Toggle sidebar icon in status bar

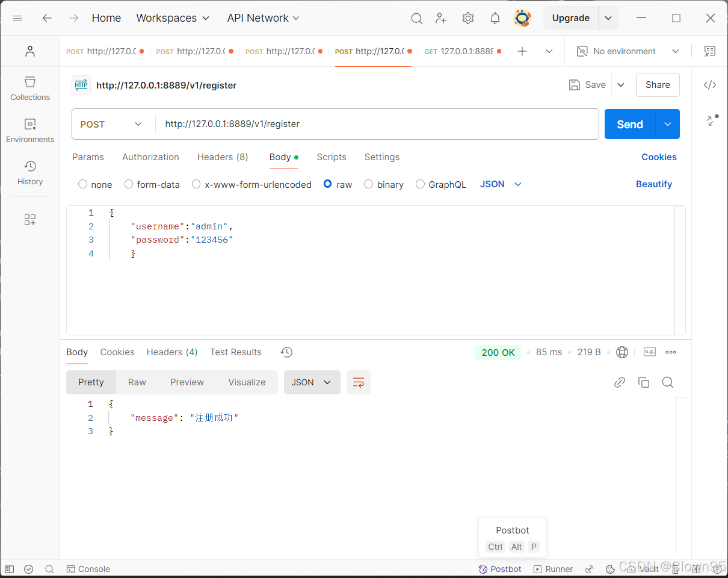9,569
